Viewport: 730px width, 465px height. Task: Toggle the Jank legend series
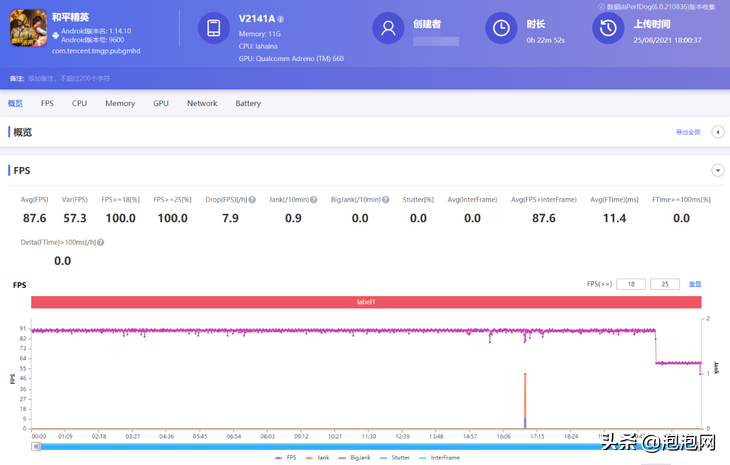click(x=317, y=458)
